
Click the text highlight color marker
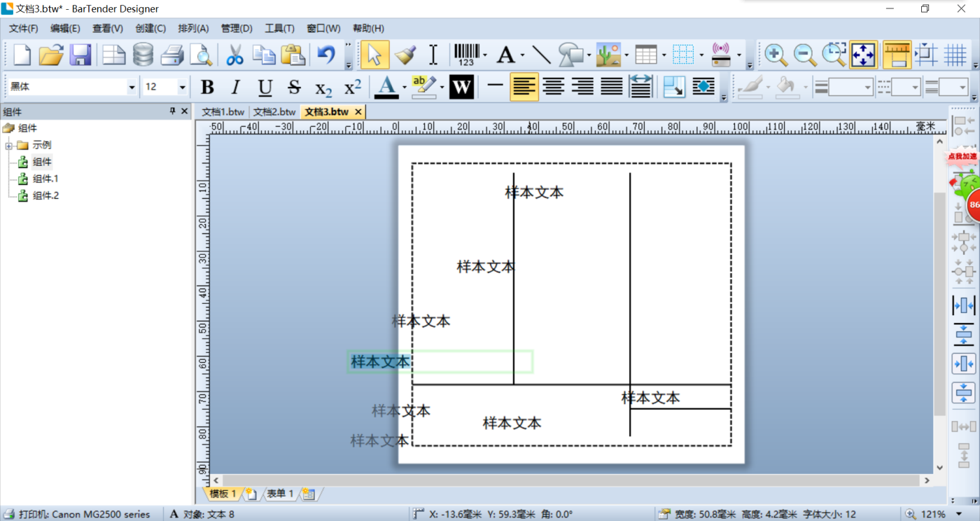tap(423, 88)
